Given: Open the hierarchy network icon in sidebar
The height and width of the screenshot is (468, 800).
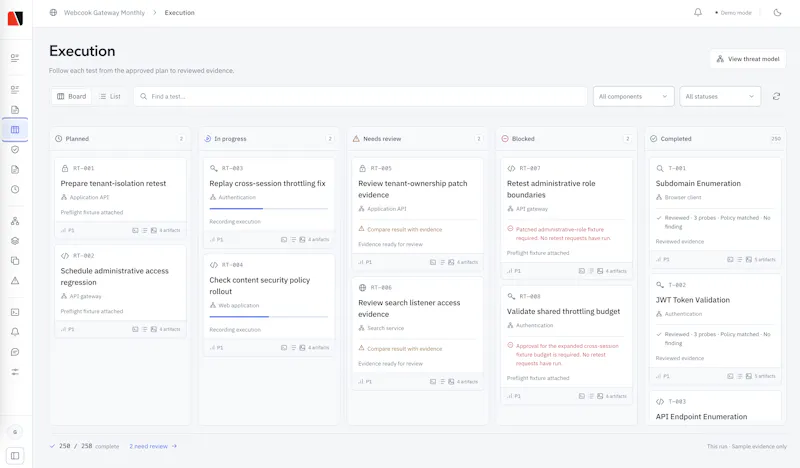Looking at the screenshot, I should (x=15, y=221).
